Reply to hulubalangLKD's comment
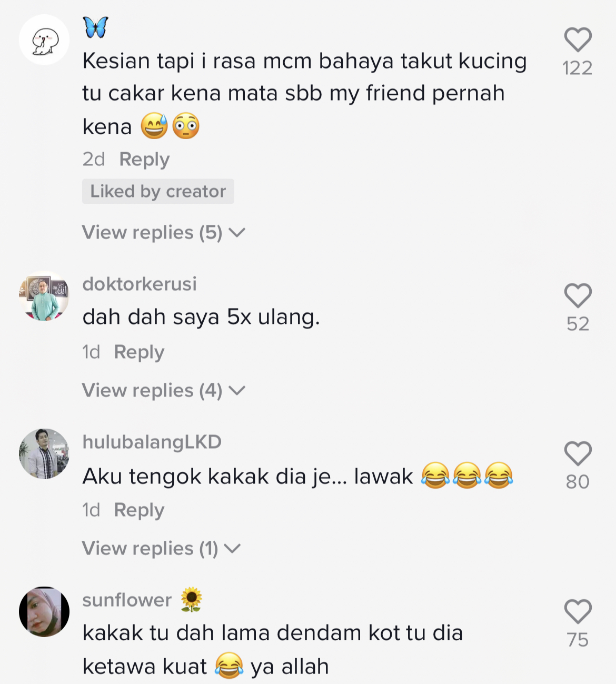 pos(139,510)
